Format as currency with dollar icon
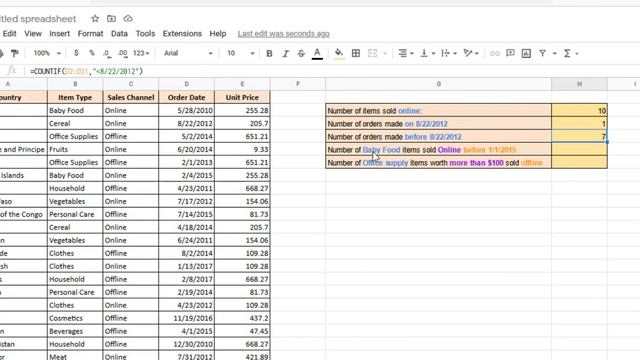 tap(76, 53)
